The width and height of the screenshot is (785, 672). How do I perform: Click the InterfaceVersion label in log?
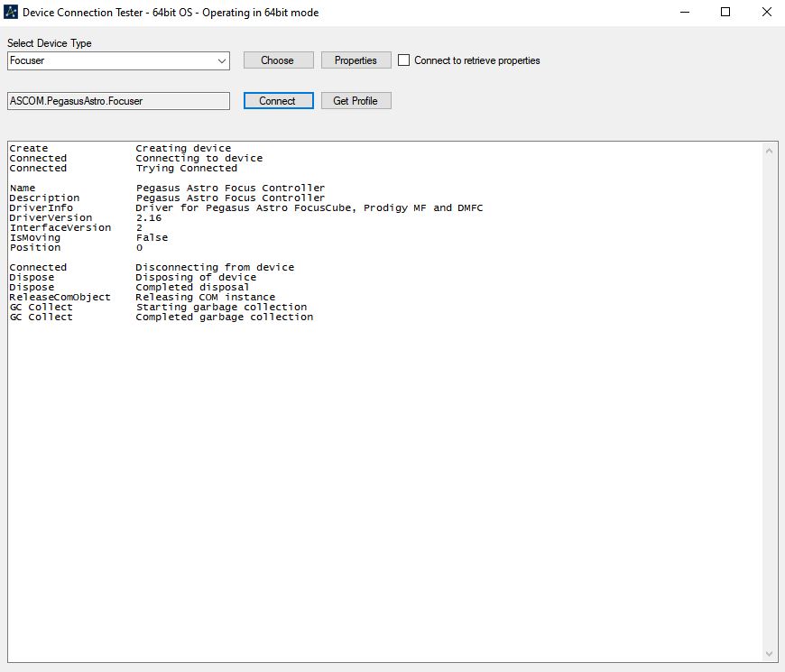(60, 227)
